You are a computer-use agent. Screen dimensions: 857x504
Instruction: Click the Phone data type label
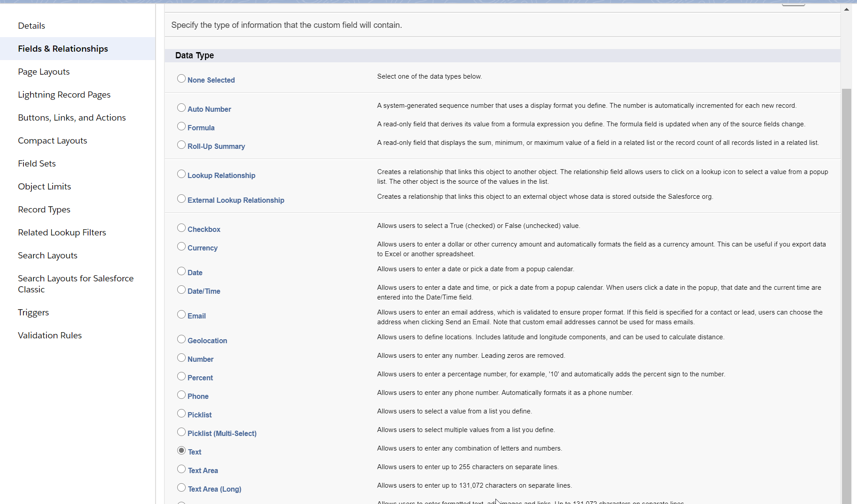[x=198, y=396]
